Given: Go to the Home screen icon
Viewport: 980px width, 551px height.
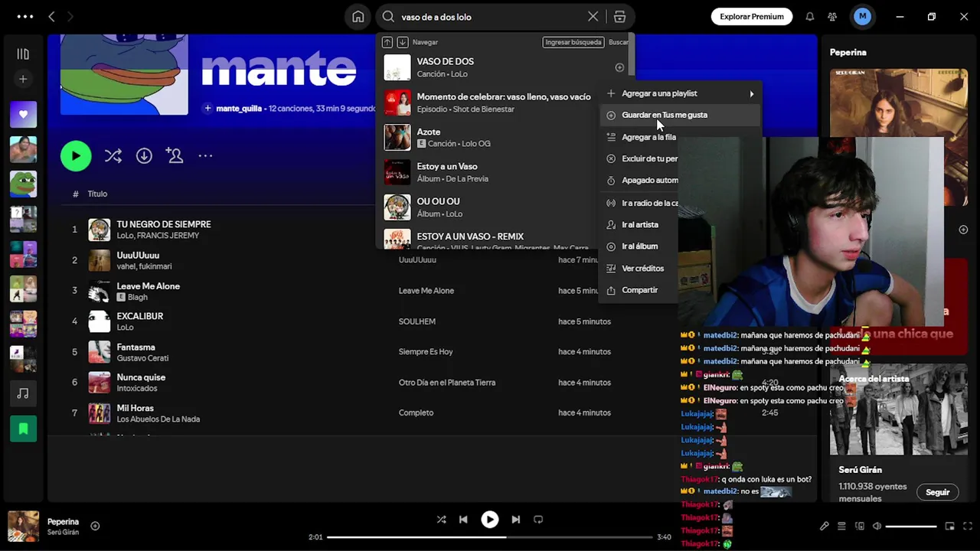Looking at the screenshot, I should point(358,17).
